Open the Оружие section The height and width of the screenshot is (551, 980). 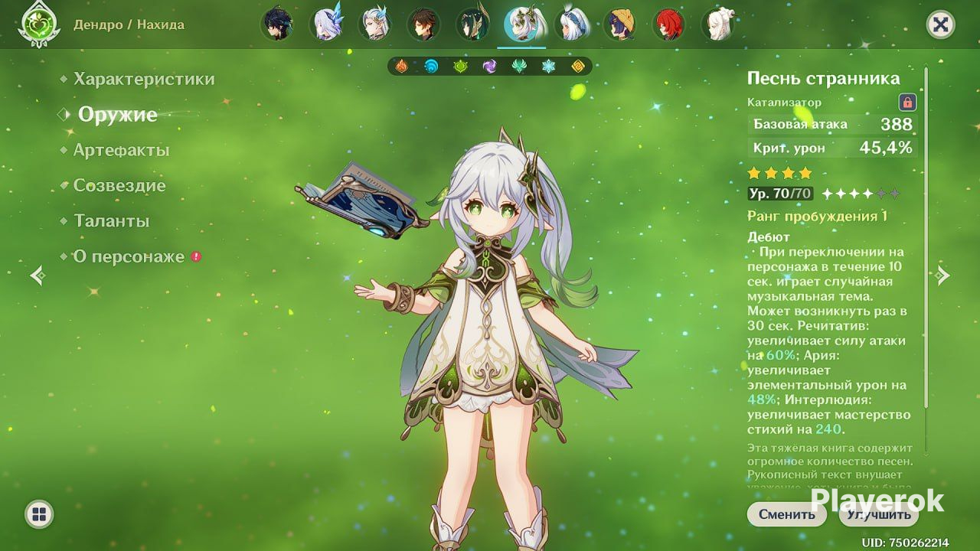pyautogui.click(x=118, y=115)
